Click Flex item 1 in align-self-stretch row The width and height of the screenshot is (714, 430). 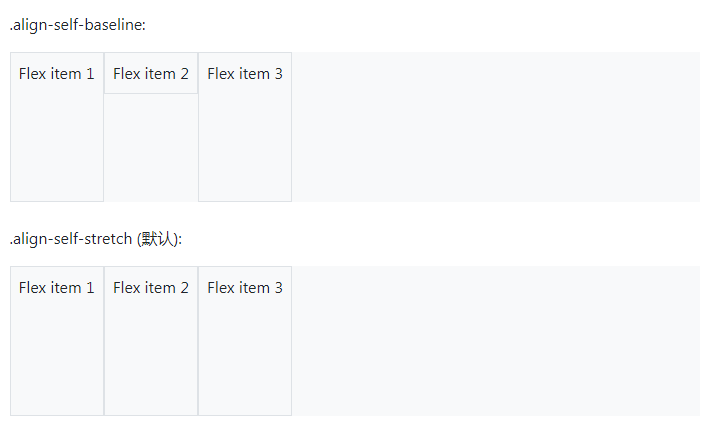pos(57,341)
